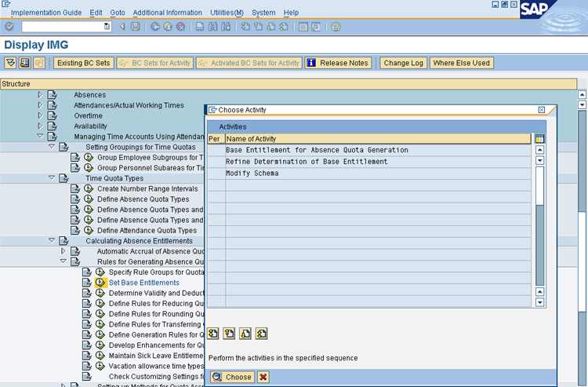Click execute icon for Define Absence Quota Types
588x387 pixels.
coord(89,199)
